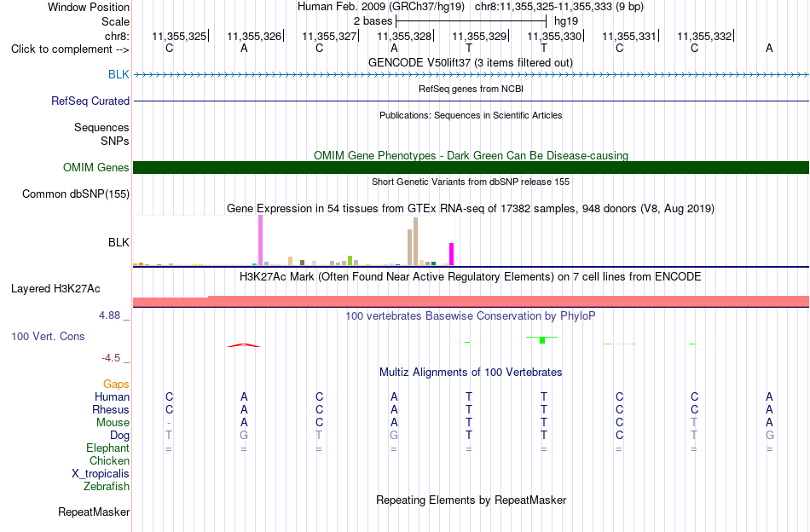Open Repeating Elements by RepeatMasker title

tap(471, 500)
